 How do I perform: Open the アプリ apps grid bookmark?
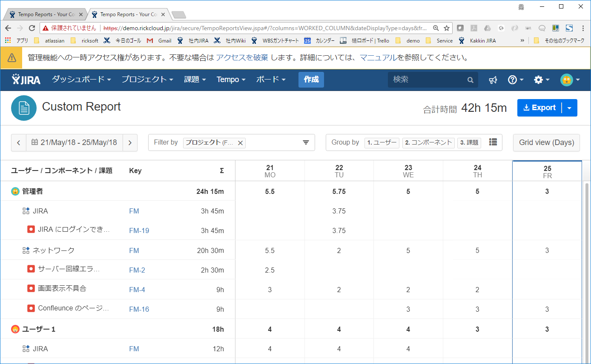tap(17, 41)
